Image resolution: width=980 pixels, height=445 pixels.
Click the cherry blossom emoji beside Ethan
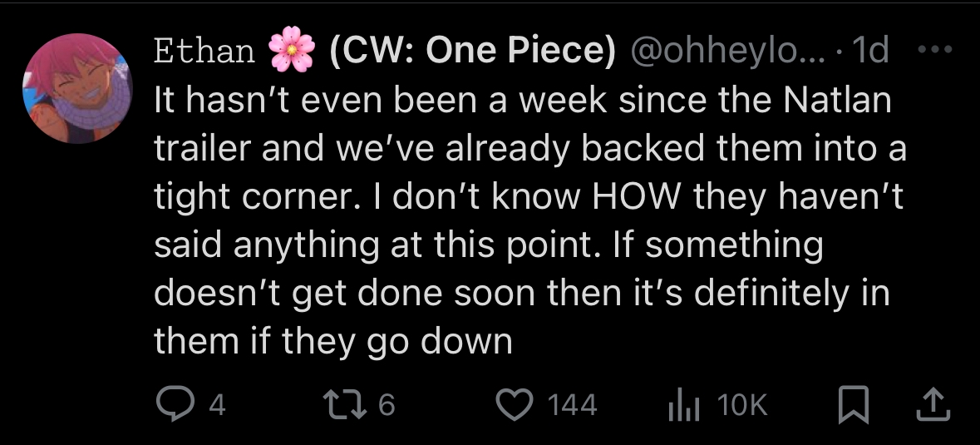(x=293, y=52)
